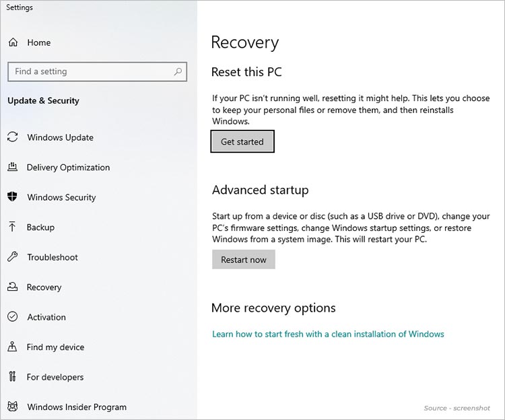This screenshot has height=420, width=505.
Task: Click the Activation checkmark icon
Action: click(x=13, y=316)
